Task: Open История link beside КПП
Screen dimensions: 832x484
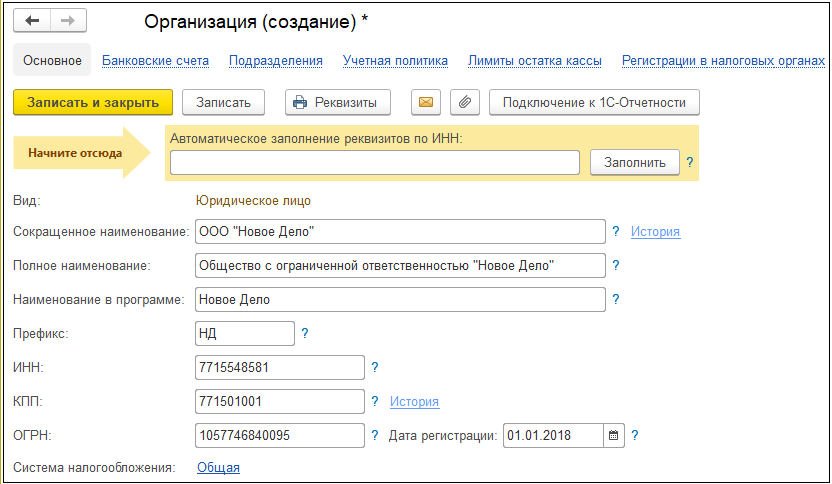Action: coord(414,402)
